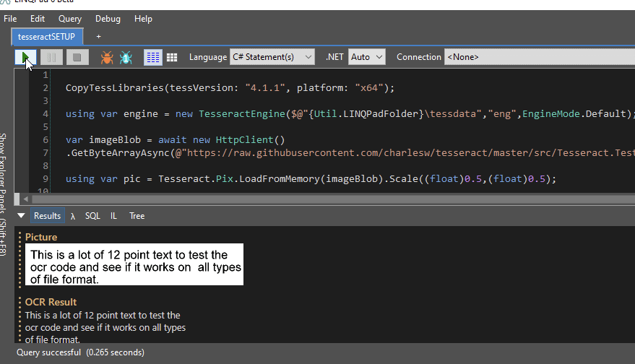The width and height of the screenshot is (635, 364).
Task: Click the Pause execution button
Action: 52,57
